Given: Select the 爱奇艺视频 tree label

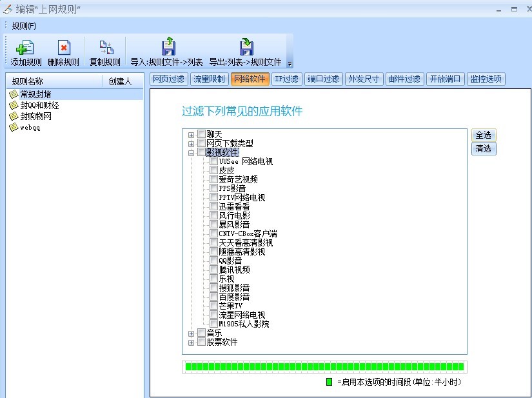Looking at the screenshot, I should [x=238, y=179].
